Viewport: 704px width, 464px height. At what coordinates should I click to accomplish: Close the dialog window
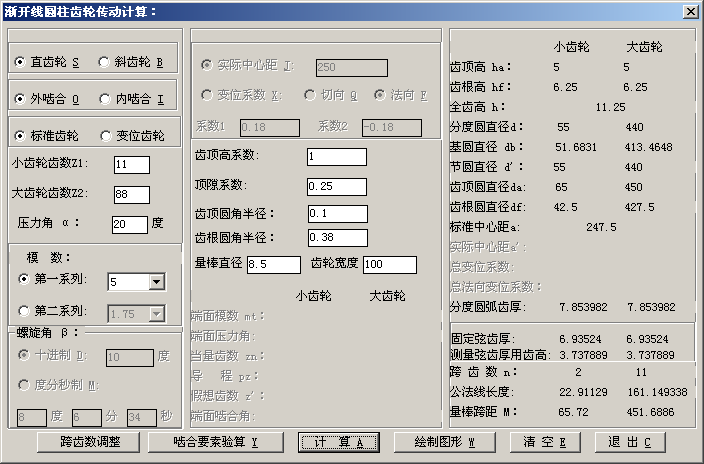pos(690,11)
